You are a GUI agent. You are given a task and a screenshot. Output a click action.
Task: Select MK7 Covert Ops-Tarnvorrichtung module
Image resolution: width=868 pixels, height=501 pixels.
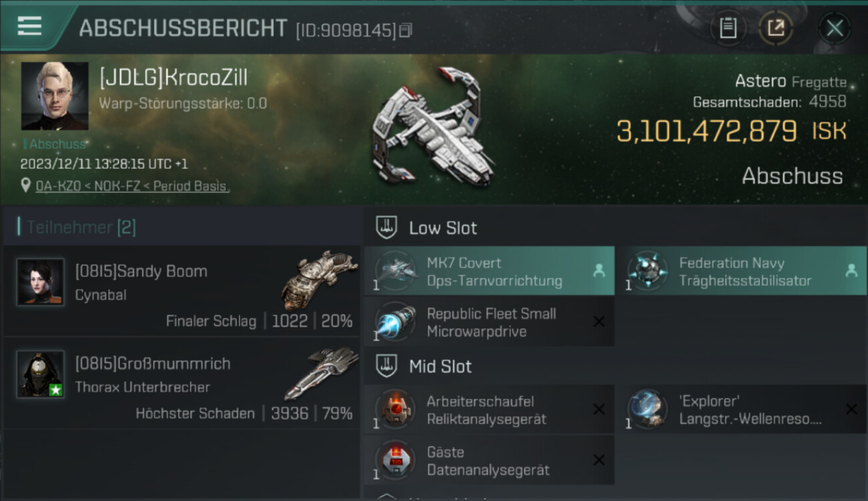[489, 271]
